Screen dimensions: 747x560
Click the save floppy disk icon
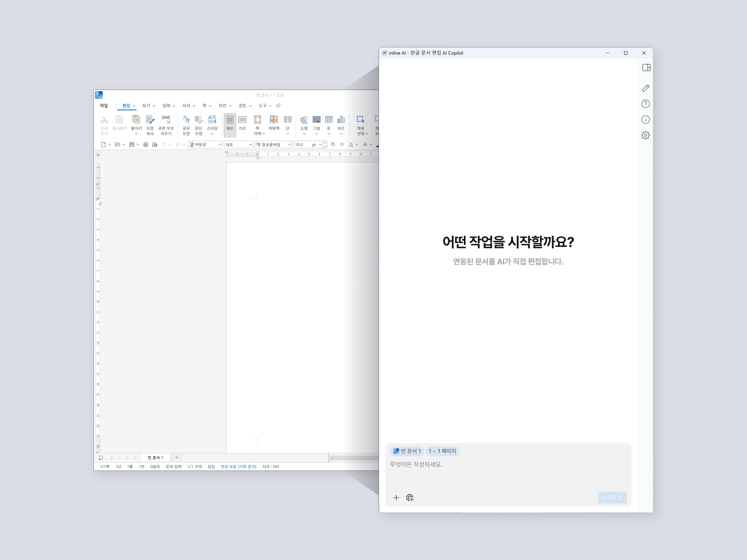(132, 144)
